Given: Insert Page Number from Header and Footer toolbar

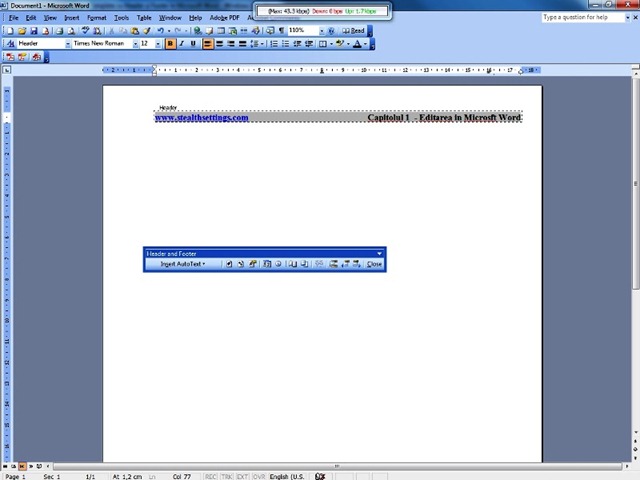Looking at the screenshot, I should [229, 264].
